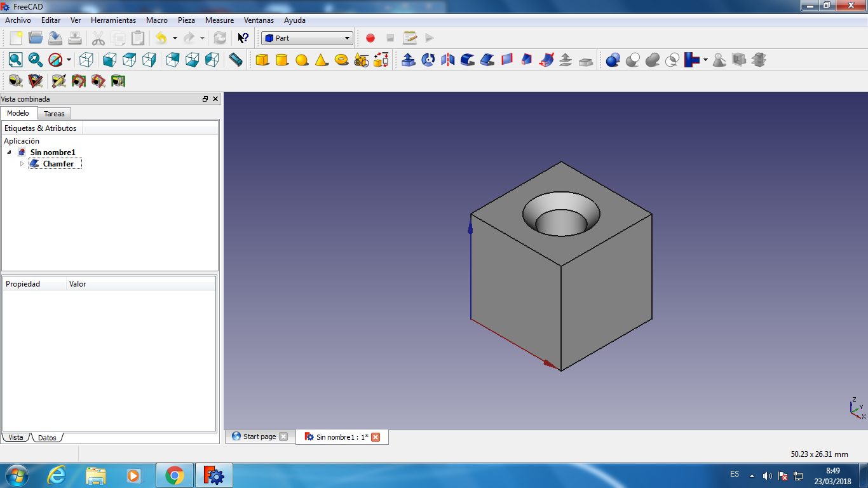Open the draw style dropdown arrow

pos(69,60)
